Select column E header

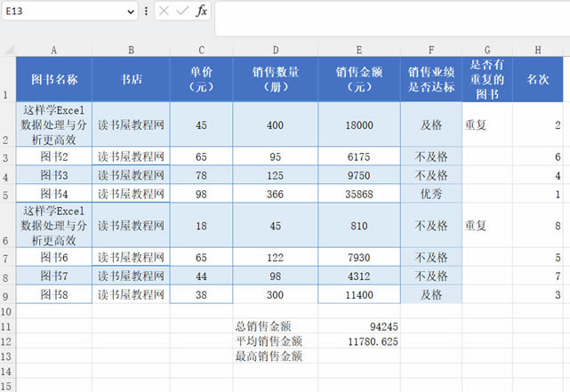358,50
